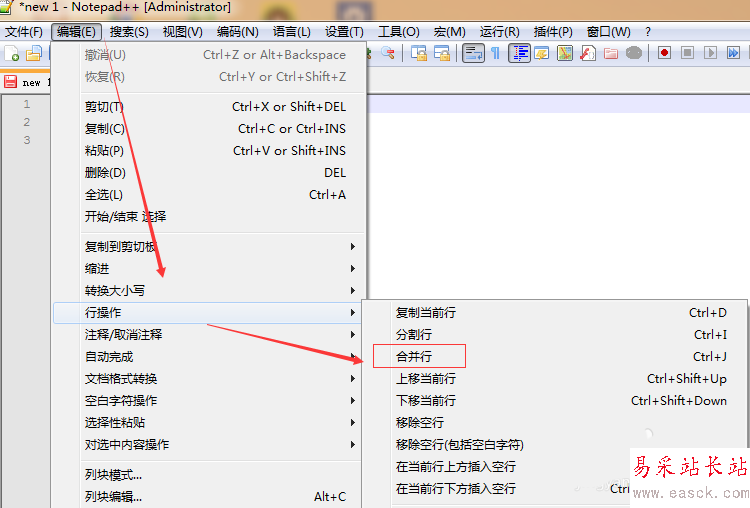Choose 列块模式... entry
750x508 pixels.
coord(209,475)
